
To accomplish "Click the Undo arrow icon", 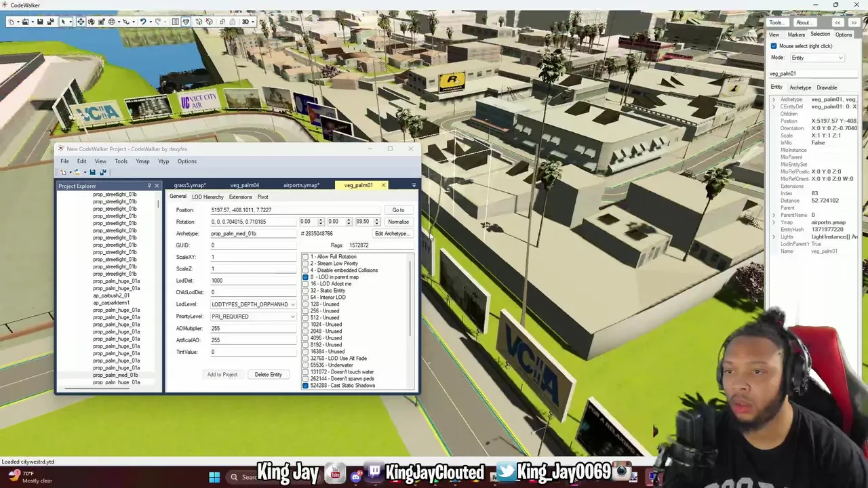I will (143, 22).
